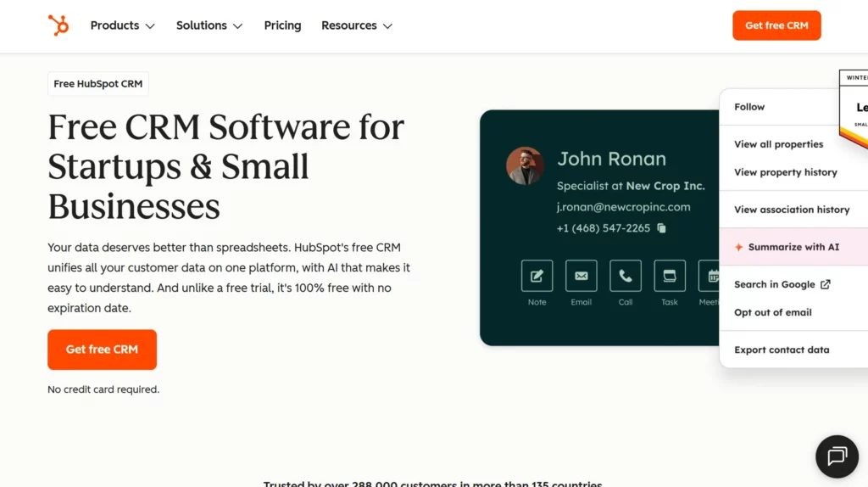Click the Free HubSpot CRM tag
The image size is (868, 487).
pos(98,84)
